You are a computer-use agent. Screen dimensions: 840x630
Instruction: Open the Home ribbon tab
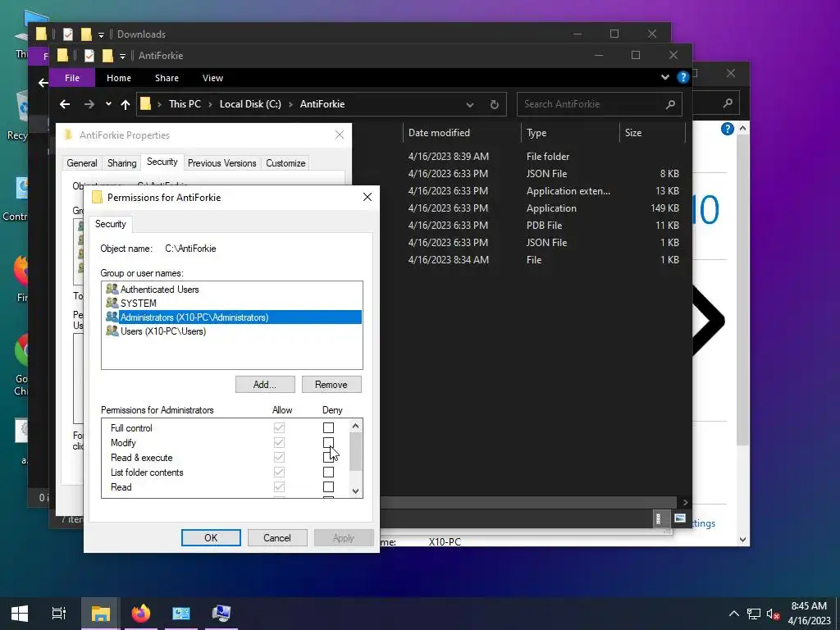(x=119, y=78)
